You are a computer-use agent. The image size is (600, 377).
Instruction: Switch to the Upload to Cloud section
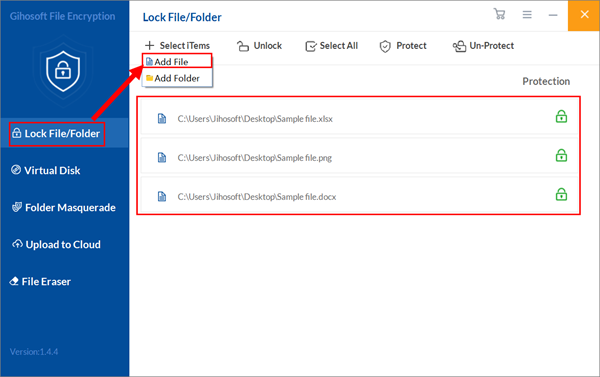tap(57, 244)
